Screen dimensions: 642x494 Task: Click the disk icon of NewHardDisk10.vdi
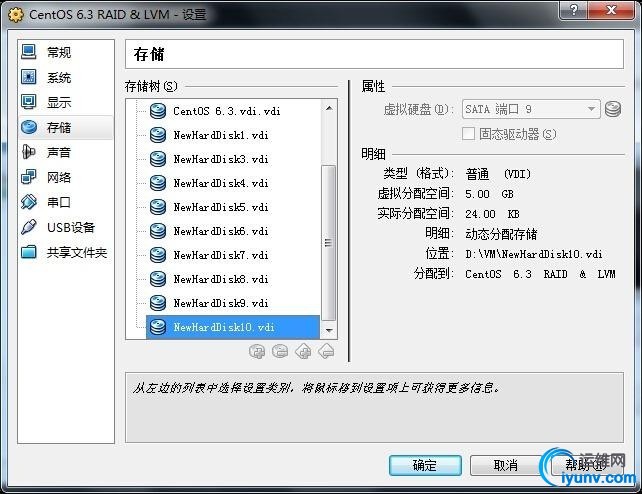point(158,327)
